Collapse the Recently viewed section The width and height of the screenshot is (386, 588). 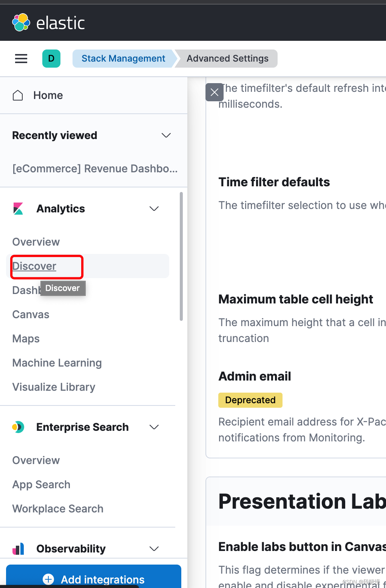(x=166, y=135)
